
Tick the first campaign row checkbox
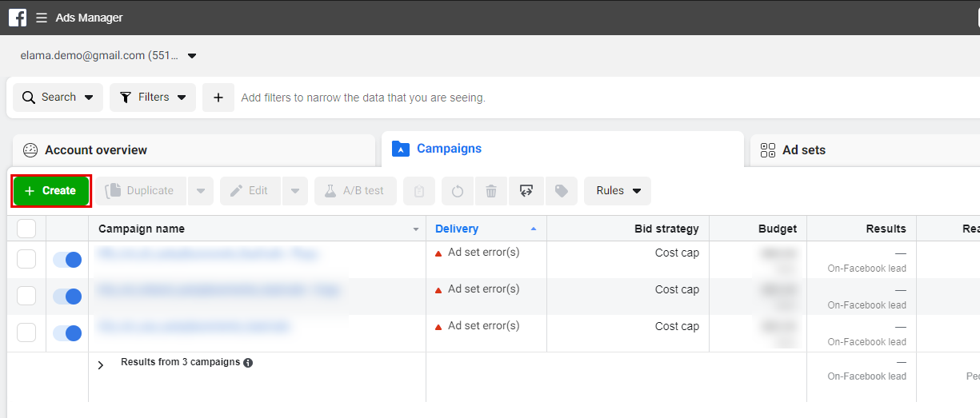(x=26, y=259)
